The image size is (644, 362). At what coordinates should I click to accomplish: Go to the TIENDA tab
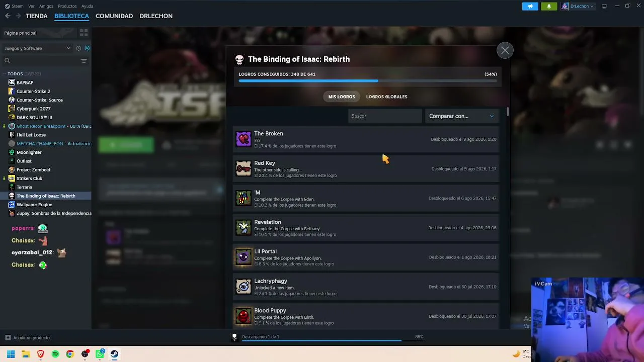[37, 16]
